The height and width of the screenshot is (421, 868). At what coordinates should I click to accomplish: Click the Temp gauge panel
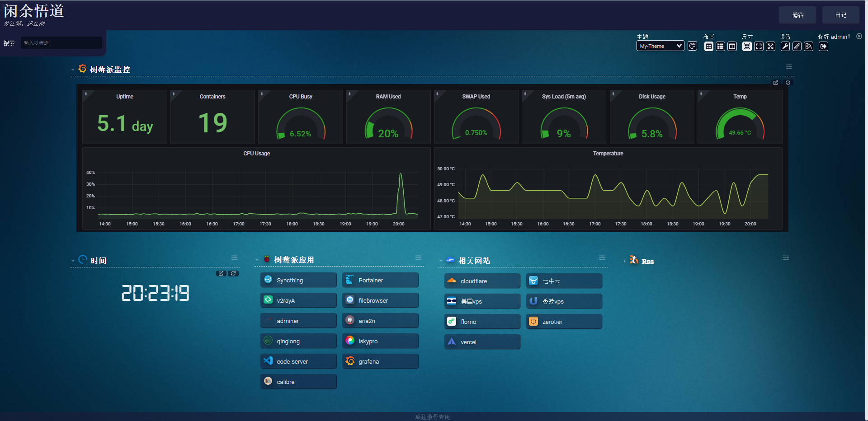(x=740, y=117)
